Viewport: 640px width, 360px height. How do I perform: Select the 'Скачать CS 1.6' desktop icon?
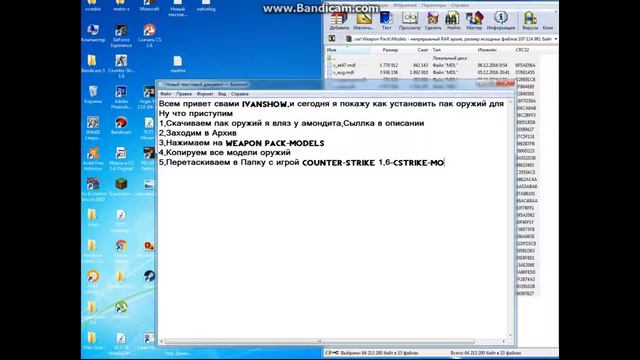pyautogui.click(x=149, y=36)
